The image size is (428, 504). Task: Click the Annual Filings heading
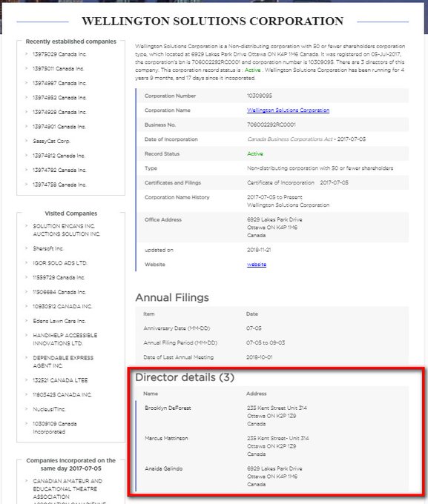click(x=172, y=298)
